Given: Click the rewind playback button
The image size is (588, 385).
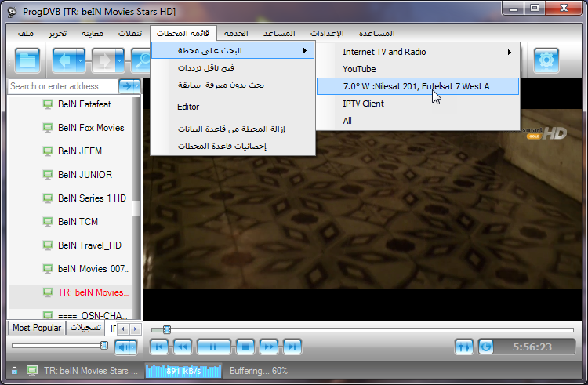Looking at the screenshot, I should [182, 346].
